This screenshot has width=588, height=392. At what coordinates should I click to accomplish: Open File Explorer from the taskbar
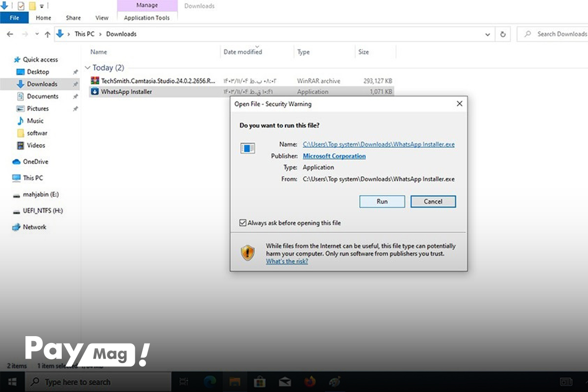coord(235,382)
